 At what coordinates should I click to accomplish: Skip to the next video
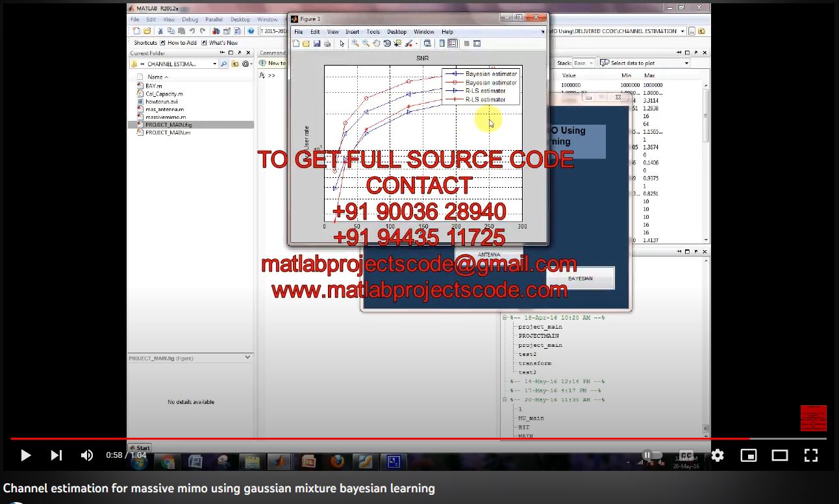pos(56,455)
